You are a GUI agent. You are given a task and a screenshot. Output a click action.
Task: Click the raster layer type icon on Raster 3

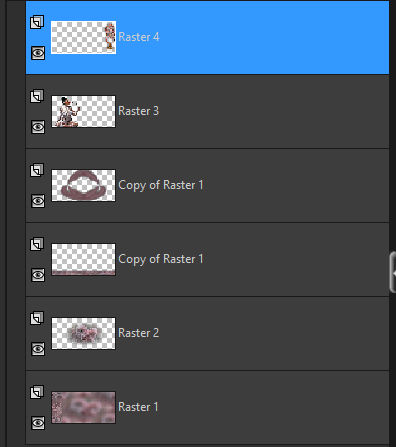point(37,96)
